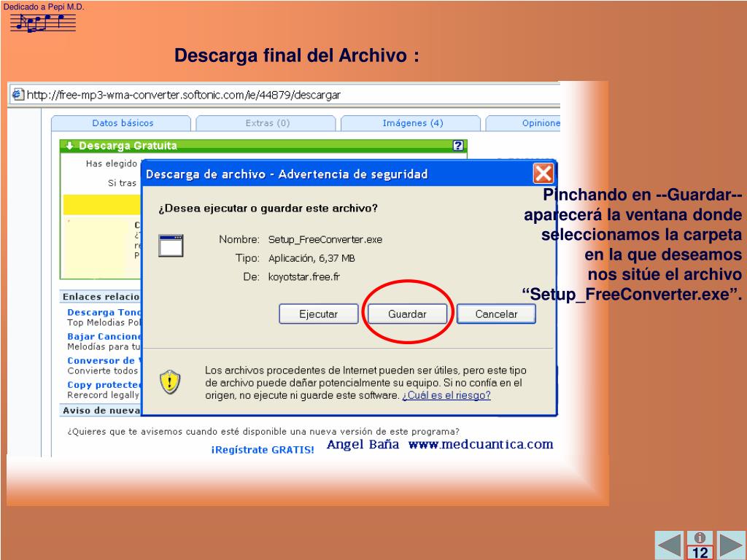747x560 pixels.
Task: Open the Copy protected link
Action: 104,385
